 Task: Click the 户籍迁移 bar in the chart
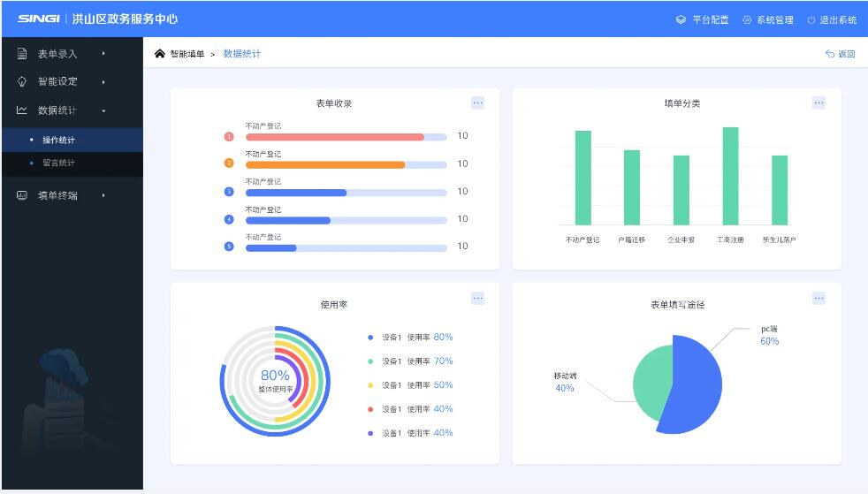[x=632, y=187]
